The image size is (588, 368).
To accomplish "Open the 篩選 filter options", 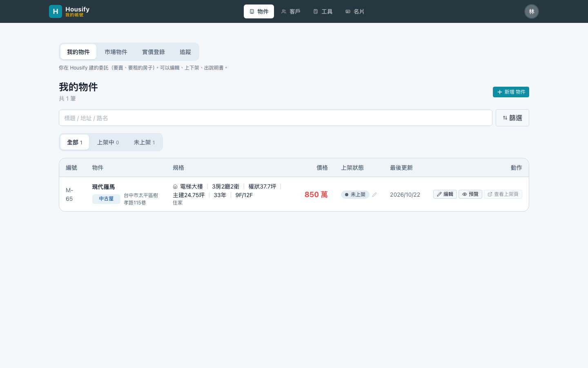I will tap(512, 118).
